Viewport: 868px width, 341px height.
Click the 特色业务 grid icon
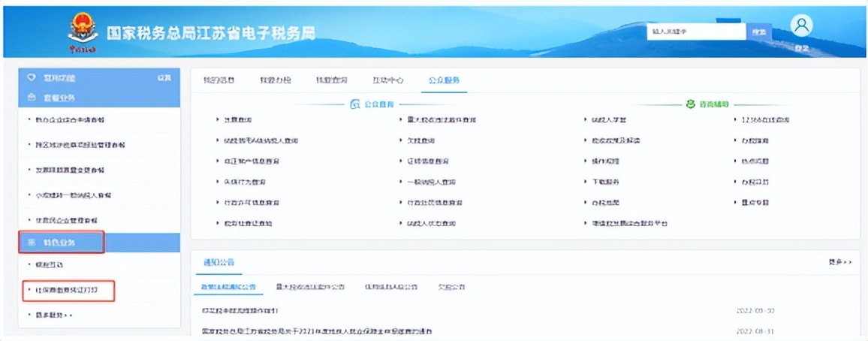pyautogui.click(x=32, y=243)
